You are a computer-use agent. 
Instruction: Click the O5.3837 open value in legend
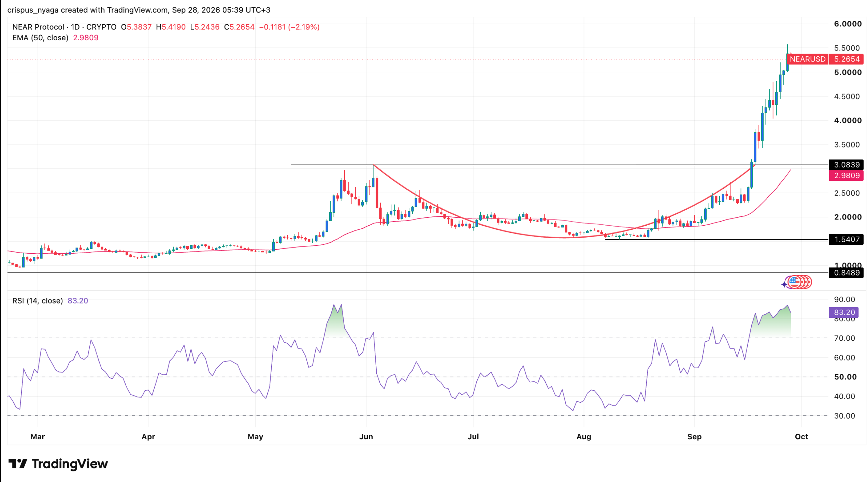(x=136, y=27)
